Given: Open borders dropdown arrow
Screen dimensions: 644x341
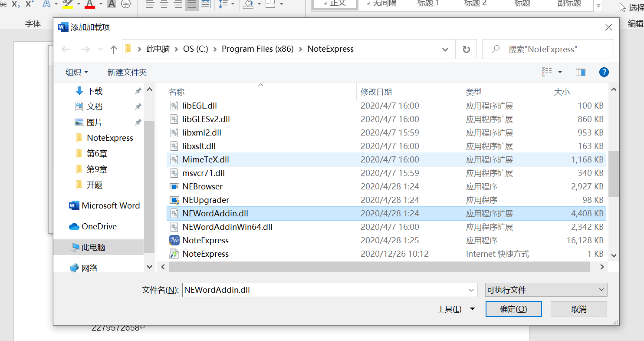Looking at the screenshot, I should [x=281, y=4].
